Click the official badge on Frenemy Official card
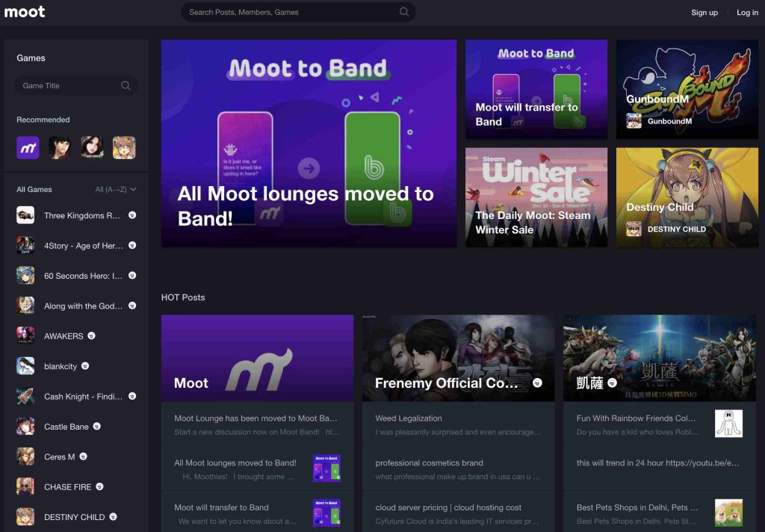Image resolution: width=765 pixels, height=532 pixels. (537, 383)
